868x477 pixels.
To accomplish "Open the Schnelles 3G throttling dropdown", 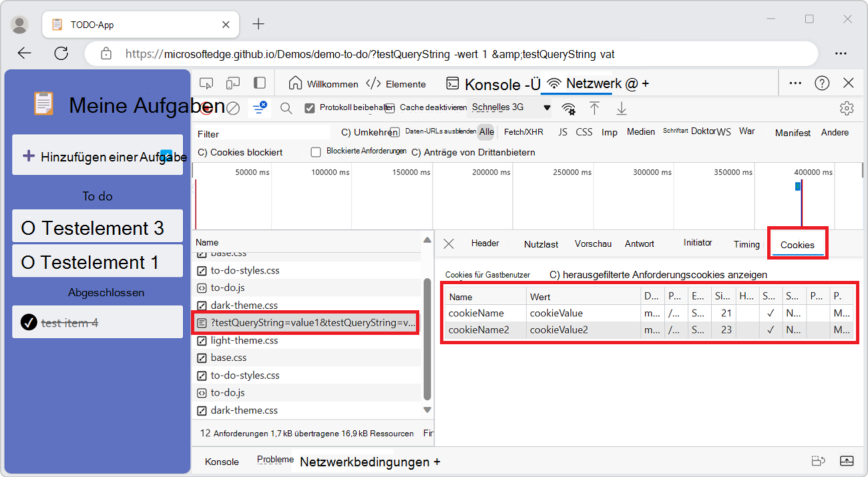I will click(510, 108).
